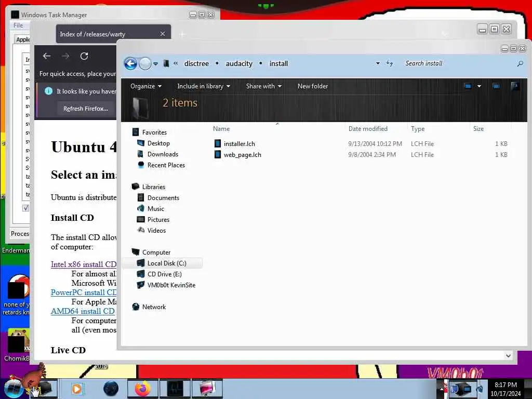The width and height of the screenshot is (532, 399).
Task: Open the Music library
Action: (x=156, y=208)
